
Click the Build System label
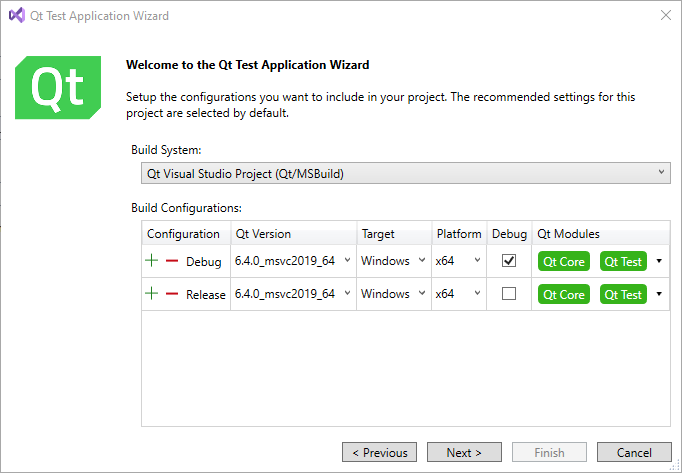pos(166,150)
